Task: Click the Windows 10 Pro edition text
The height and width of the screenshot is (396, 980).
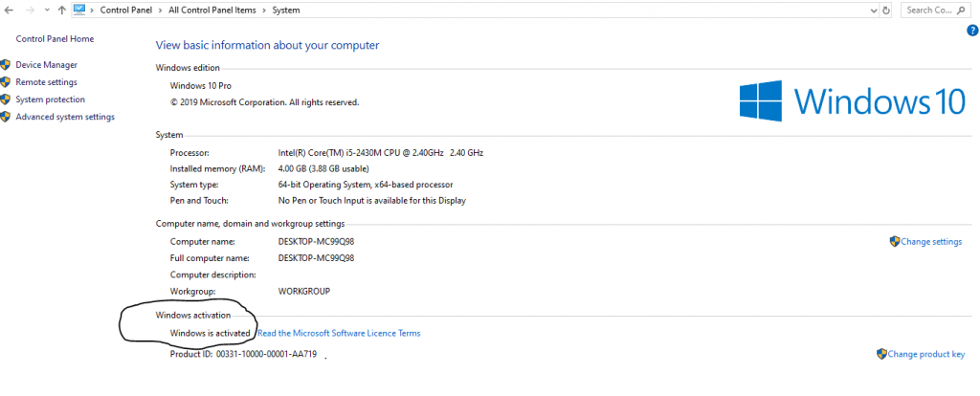Action: click(x=201, y=85)
